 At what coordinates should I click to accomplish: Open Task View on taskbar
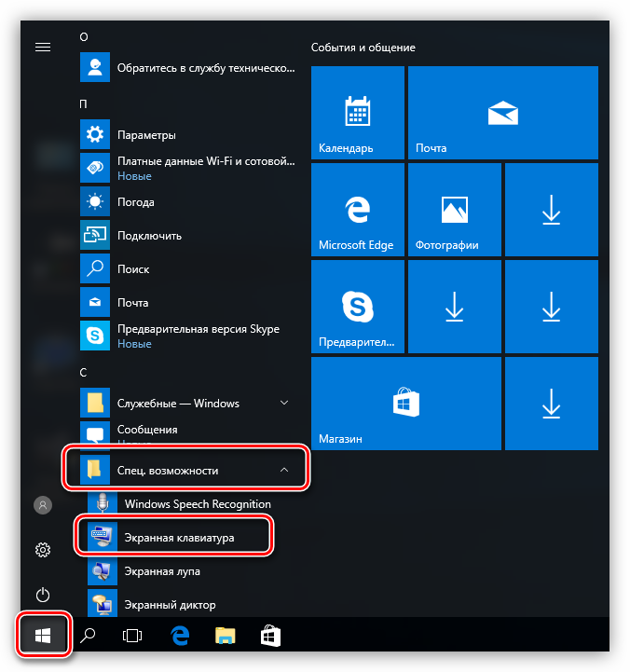(132, 635)
